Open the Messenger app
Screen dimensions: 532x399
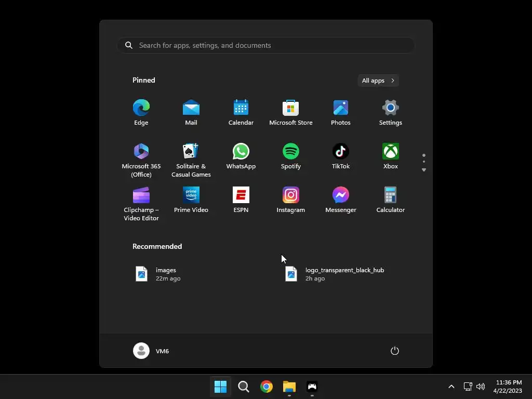pos(341,200)
